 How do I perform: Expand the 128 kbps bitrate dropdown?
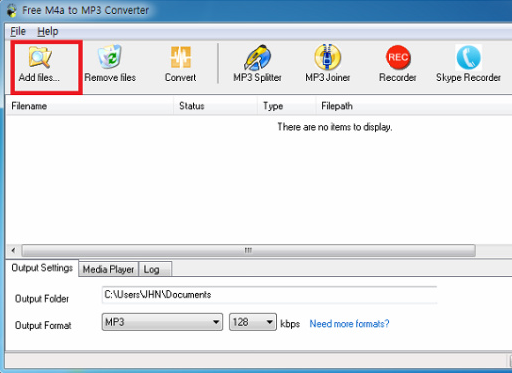point(253,322)
